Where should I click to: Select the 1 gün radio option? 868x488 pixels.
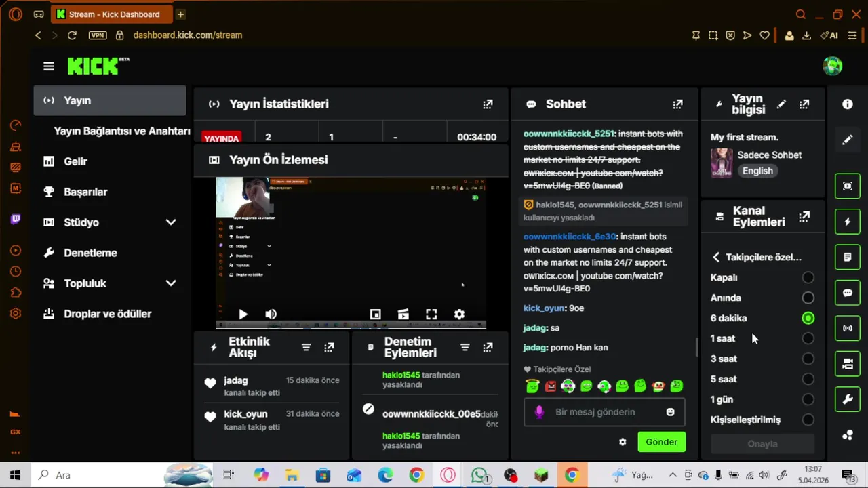tap(808, 399)
